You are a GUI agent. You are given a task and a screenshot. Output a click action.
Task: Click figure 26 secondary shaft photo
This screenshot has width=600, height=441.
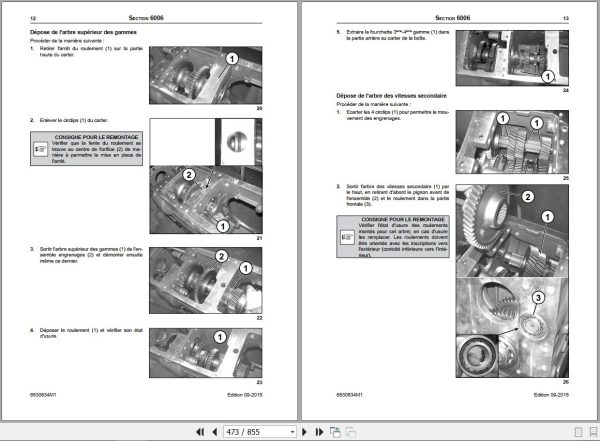click(512, 281)
